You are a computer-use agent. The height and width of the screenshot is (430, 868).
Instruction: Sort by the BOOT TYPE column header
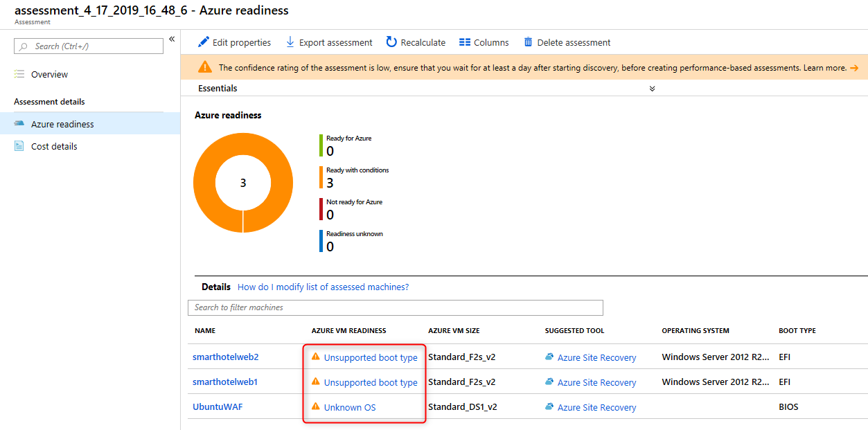point(797,331)
